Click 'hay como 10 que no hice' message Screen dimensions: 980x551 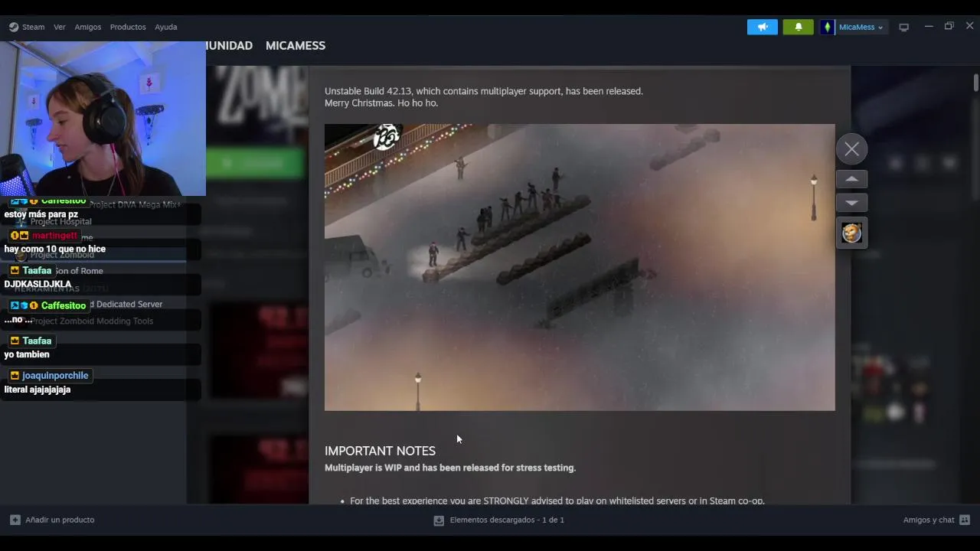54,249
